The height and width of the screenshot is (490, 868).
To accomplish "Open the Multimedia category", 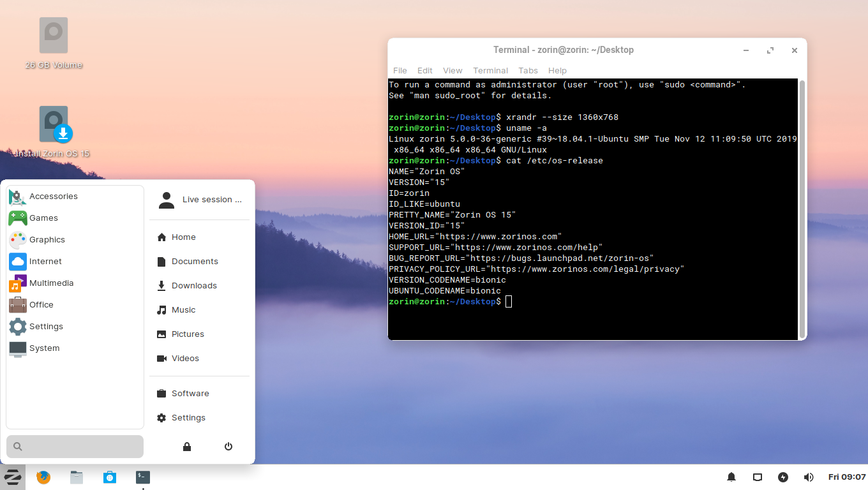I will coord(75,283).
